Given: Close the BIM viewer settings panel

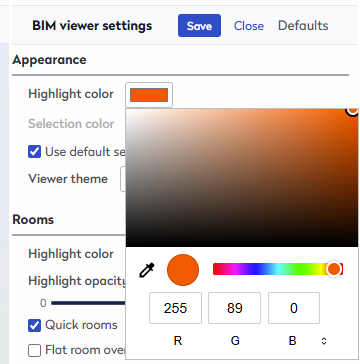Looking at the screenshot, I should [x=249, y=26].
